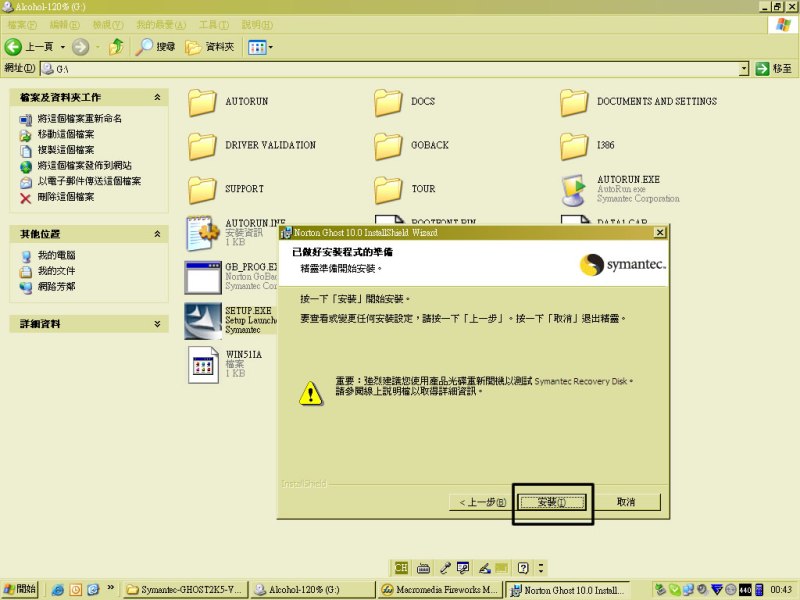Click the 移至 Go button

(774, 69)
